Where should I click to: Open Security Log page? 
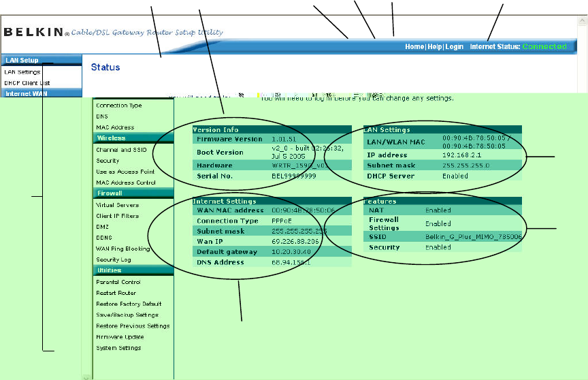(x=113, y=259)
